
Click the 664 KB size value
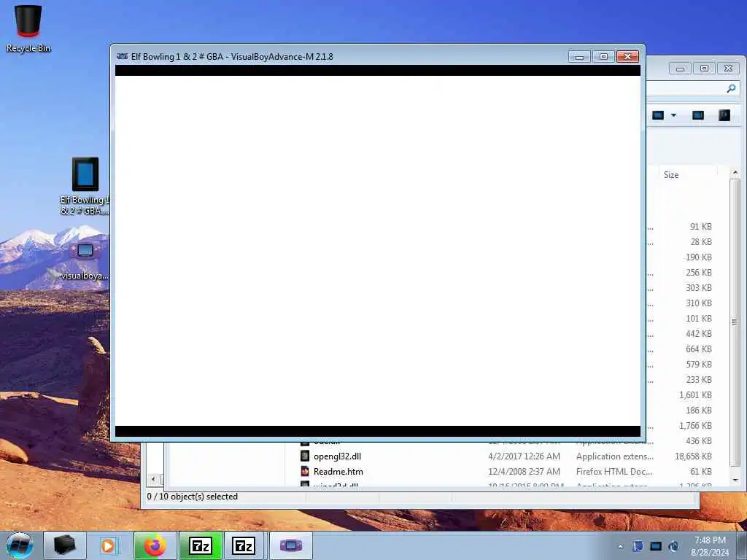[x=699, y=349]
